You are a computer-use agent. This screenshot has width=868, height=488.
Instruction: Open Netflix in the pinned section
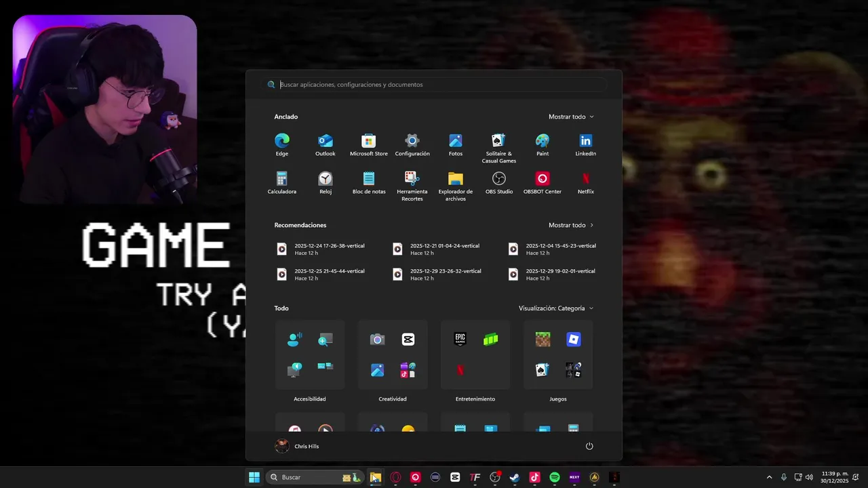coord(586,182)
